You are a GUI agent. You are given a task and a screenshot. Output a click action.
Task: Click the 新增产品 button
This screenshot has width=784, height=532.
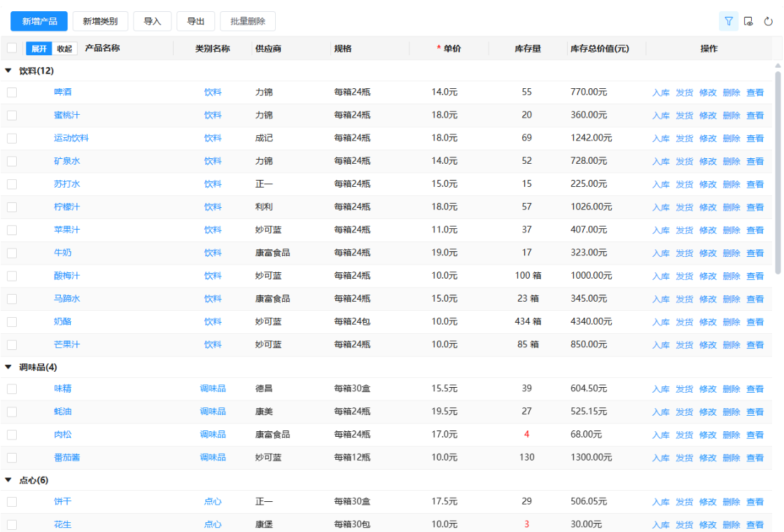39,21
